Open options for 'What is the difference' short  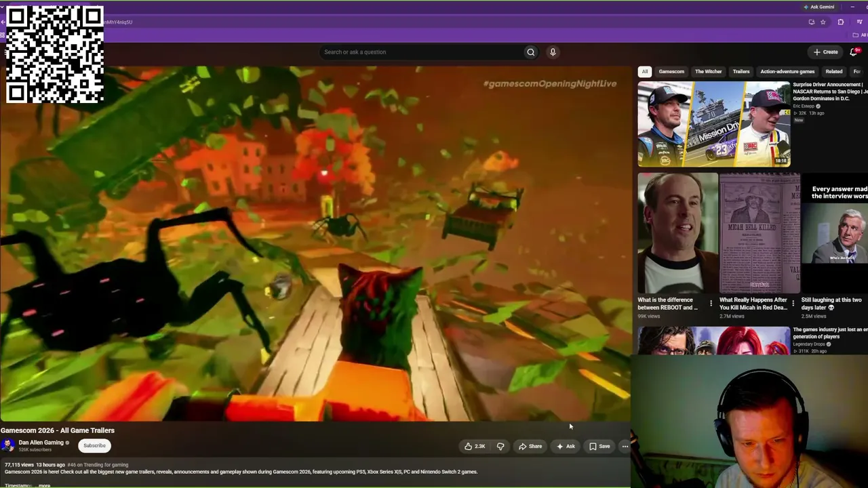tap(711, 303)
